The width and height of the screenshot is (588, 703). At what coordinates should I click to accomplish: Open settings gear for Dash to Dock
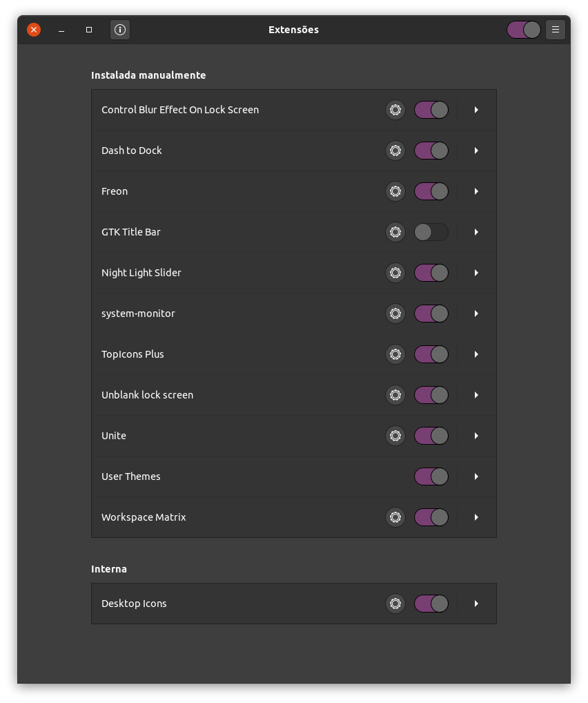[x=395, y=151]
